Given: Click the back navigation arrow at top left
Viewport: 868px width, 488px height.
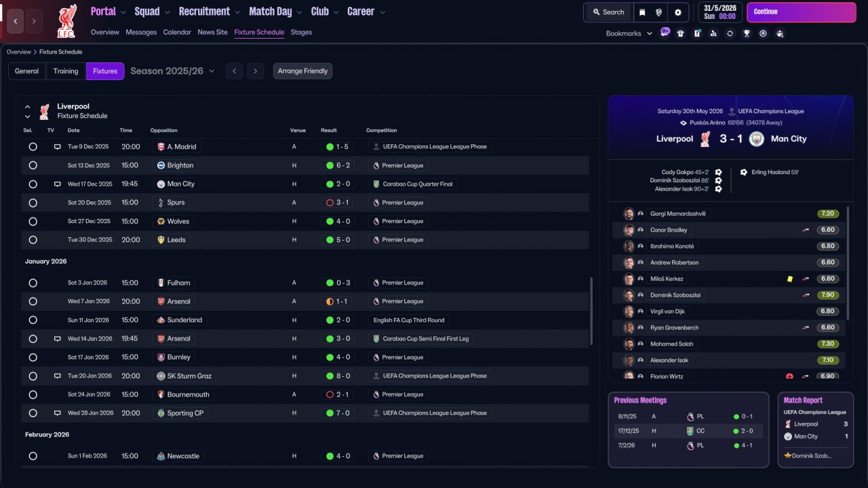Looking at the screenshot, I should click(16, 21).
